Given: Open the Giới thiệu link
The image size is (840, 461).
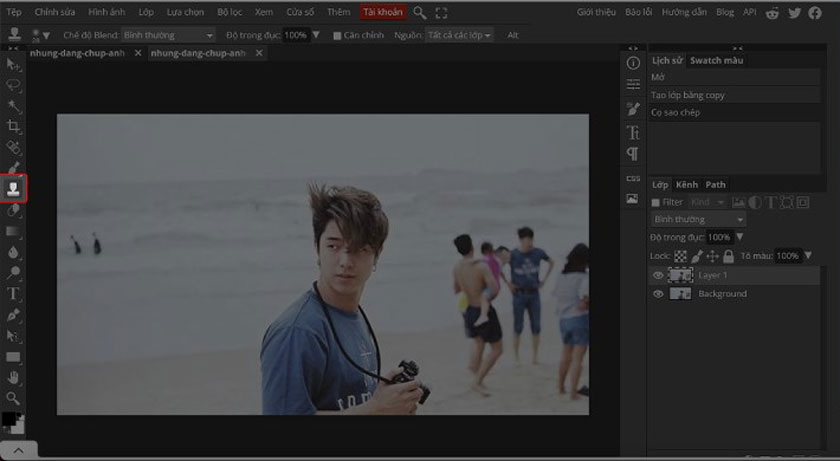Looking at the screenshot, I should click(x=596, y=12).
